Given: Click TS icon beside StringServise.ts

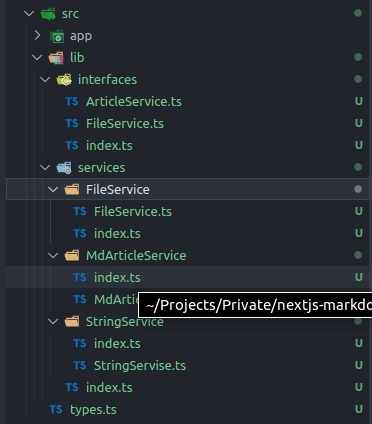Looking at the screenshot, I should (80, 366).
